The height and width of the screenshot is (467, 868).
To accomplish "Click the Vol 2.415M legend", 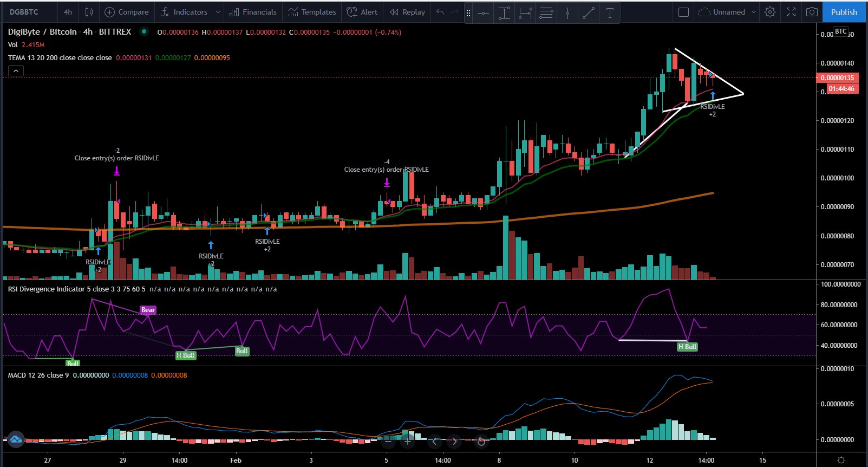I will (x=26, y=44).
